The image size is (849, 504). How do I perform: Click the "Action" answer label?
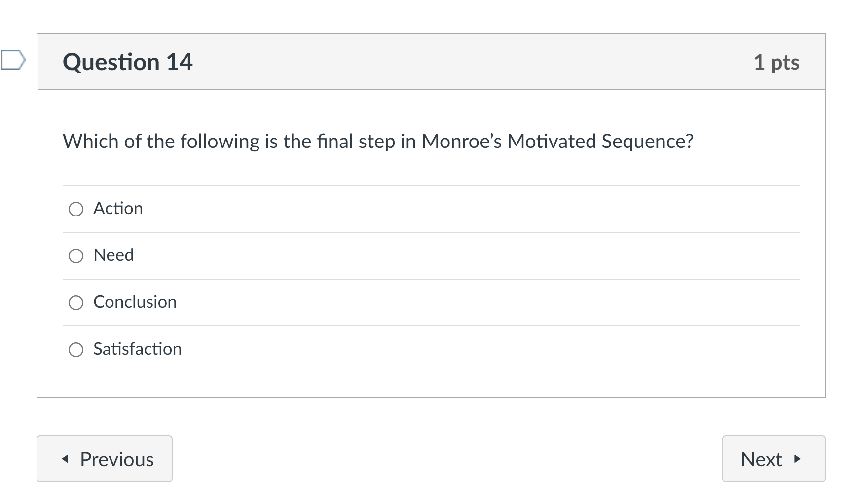pos(117,208)
